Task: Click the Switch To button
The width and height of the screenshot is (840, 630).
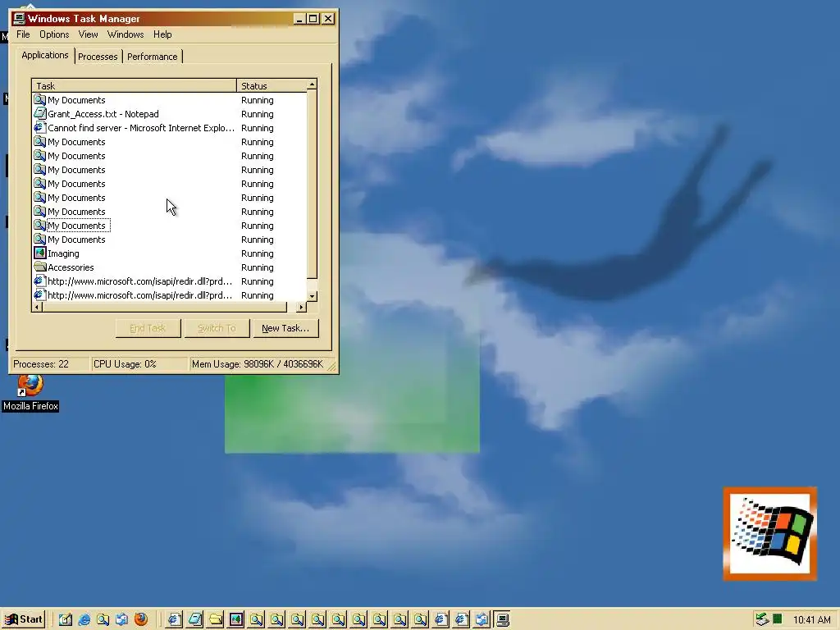Action: click(217, 328)
